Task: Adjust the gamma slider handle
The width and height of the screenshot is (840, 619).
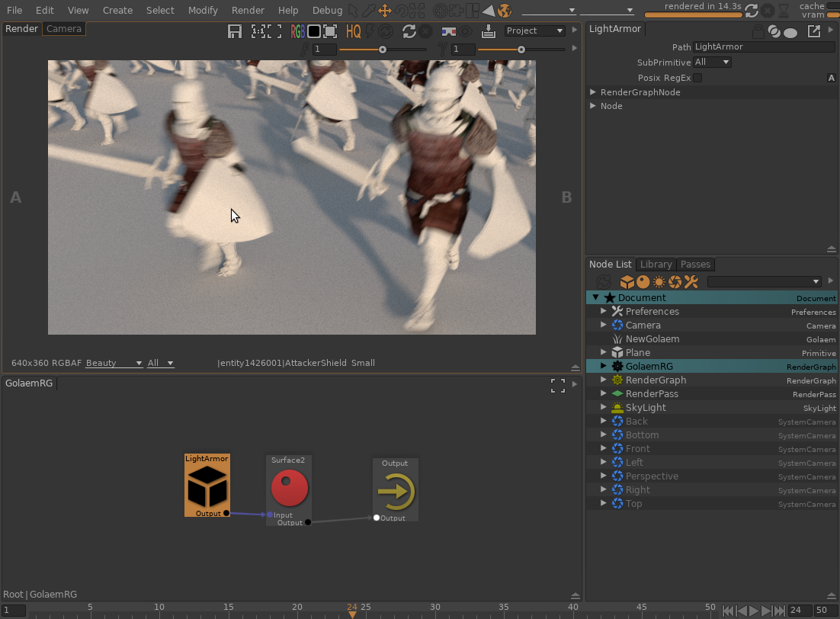Action: [521, 50]
